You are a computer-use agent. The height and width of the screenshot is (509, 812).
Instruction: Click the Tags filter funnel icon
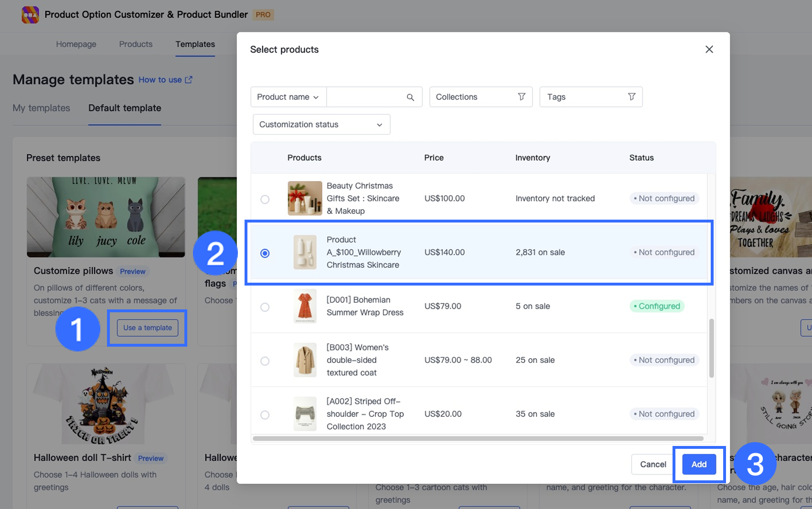tap(631, 97)
